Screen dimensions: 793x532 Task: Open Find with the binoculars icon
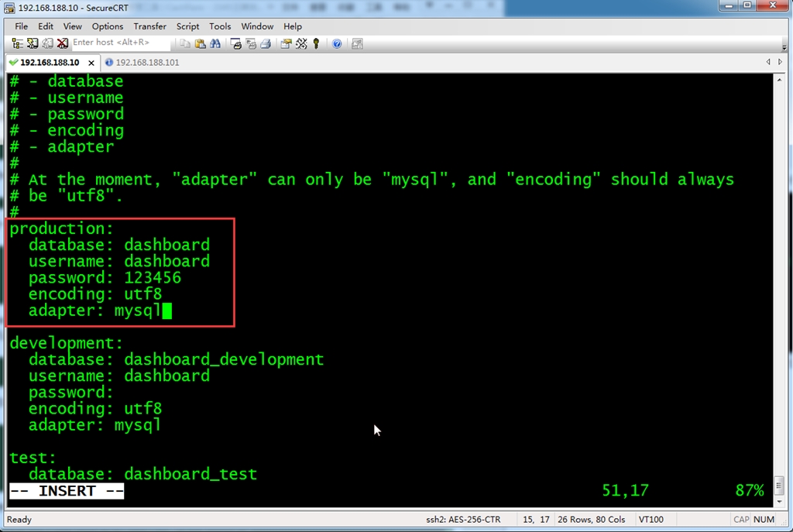[x=215, y=44]
